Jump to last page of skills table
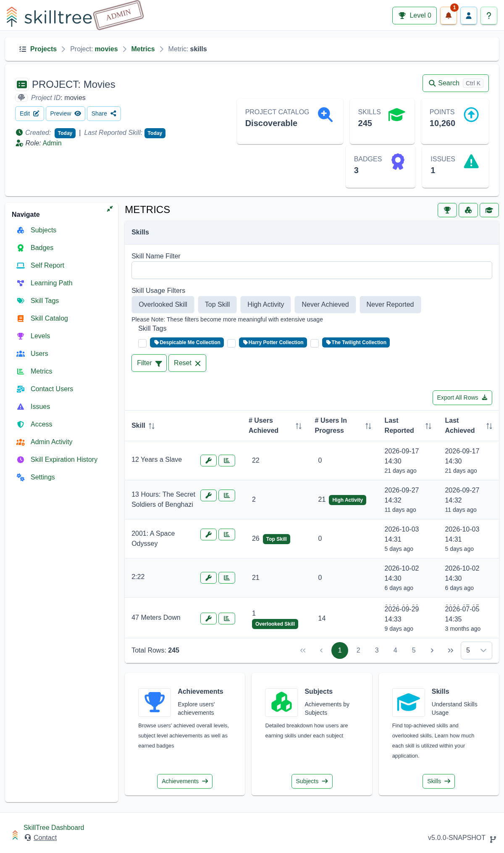The image size is (504, 853). pos(451,650)
